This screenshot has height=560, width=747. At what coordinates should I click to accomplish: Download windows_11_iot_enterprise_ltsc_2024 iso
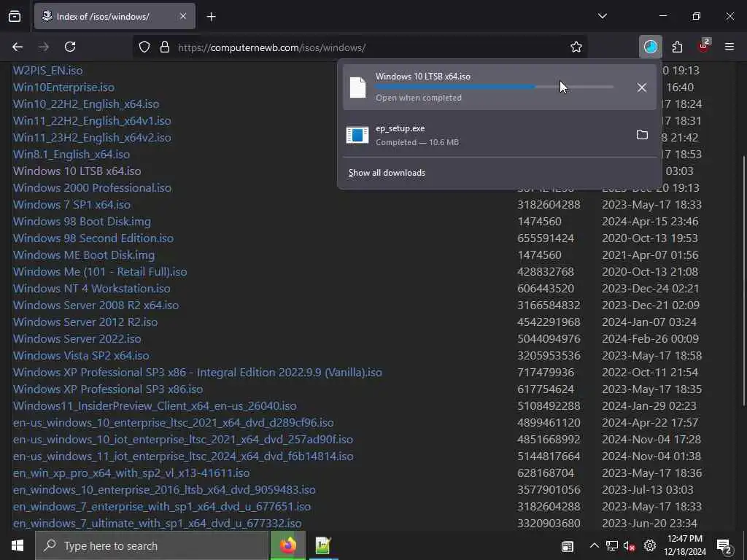183,456
